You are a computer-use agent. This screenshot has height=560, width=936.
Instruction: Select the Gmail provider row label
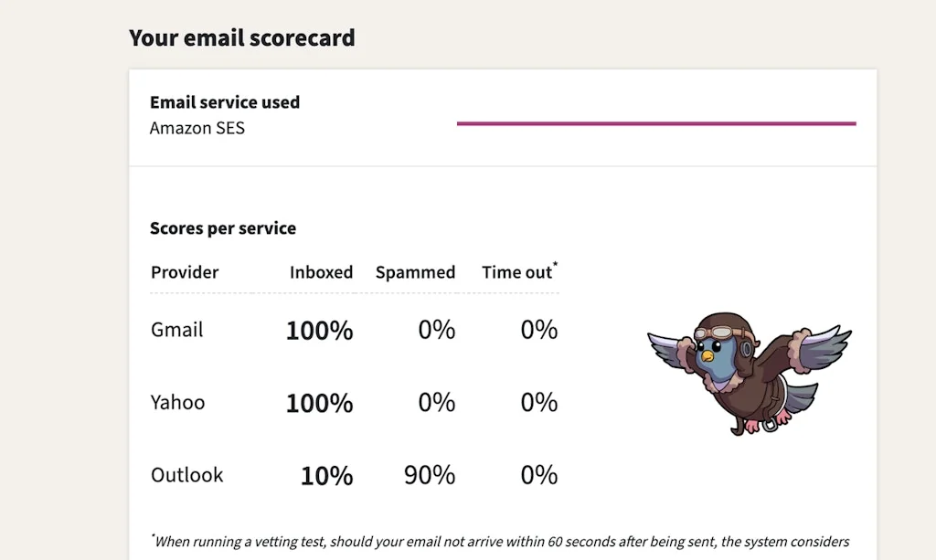coord(177,329)
